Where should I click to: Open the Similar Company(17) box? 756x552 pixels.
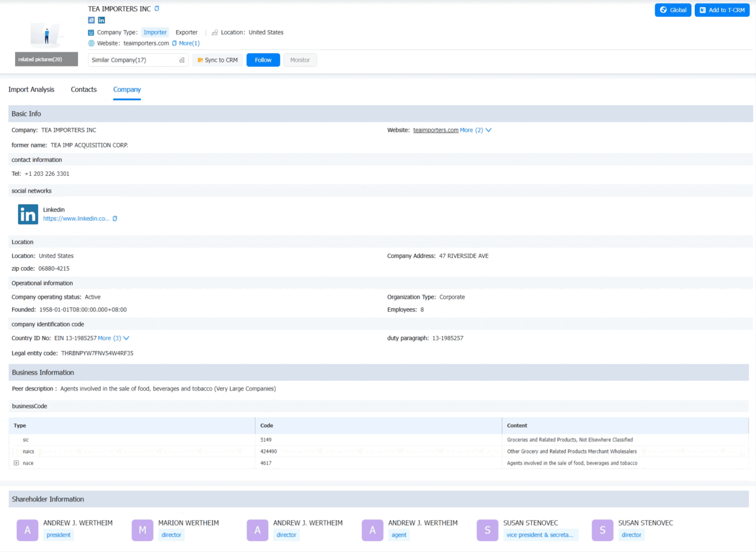138,60
